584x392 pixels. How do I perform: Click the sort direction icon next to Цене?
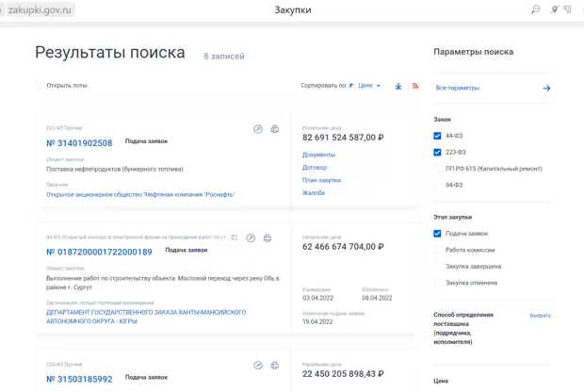tap(351, 86)
